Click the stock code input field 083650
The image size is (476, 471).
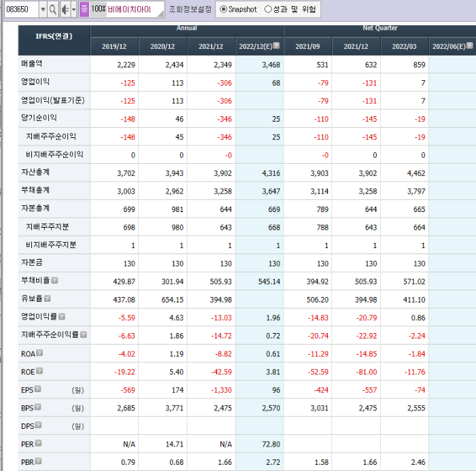pyautogui.click(x=21, y=10)
